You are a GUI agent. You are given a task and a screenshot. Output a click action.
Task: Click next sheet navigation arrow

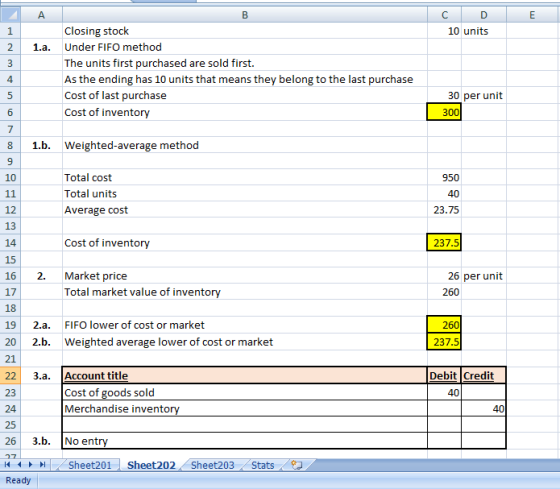(x=31, y=464)
